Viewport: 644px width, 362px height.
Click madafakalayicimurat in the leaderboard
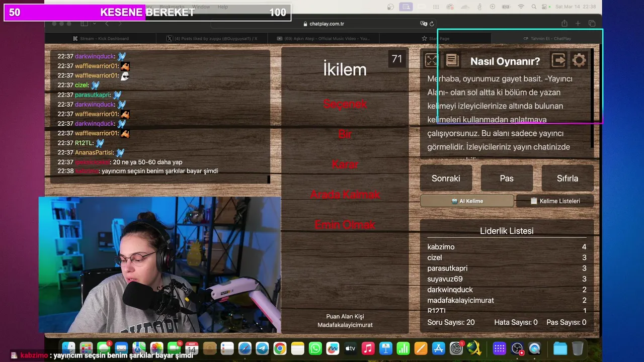pyautogui.click(x=460, y=300)
